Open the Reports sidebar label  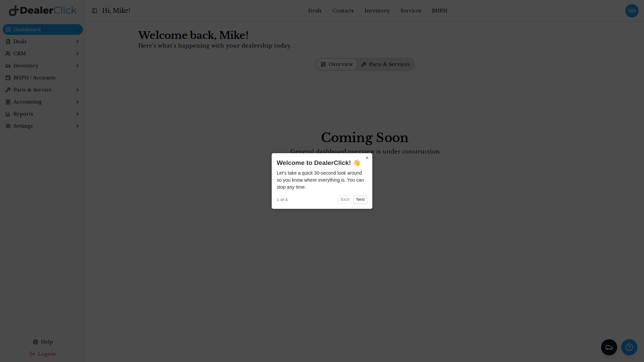[23, 114]
